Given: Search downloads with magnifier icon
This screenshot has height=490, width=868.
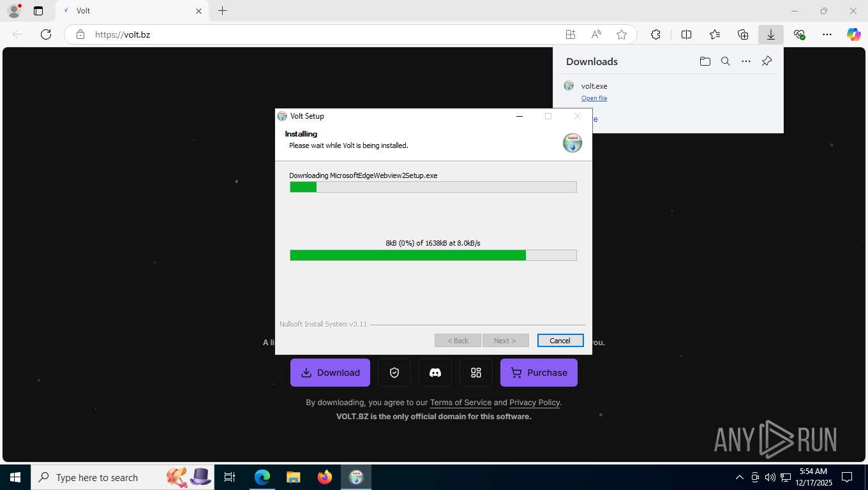Looking at the screenshot, I should pos(726,61).
